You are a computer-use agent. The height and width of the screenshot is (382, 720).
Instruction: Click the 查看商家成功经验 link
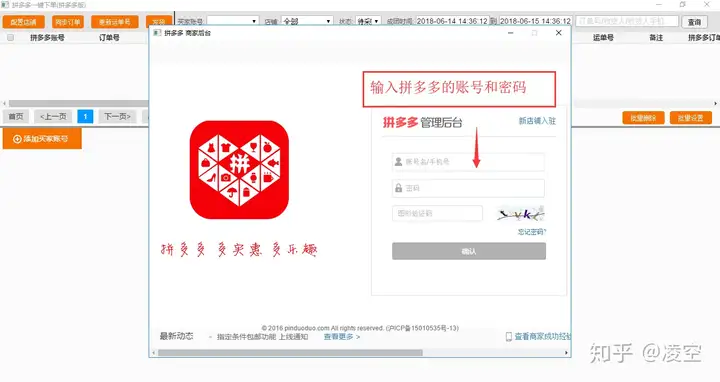tap(542, 337)
